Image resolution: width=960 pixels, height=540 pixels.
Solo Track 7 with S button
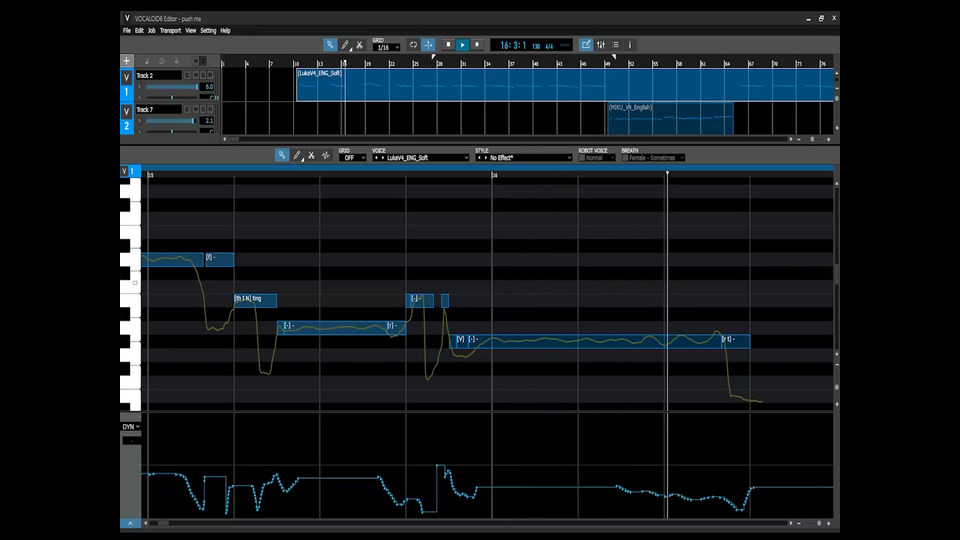203,110
